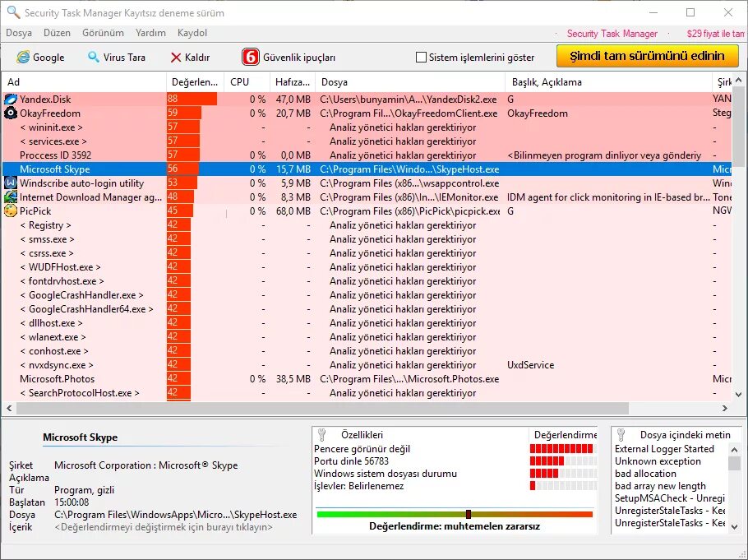This screenshot has width=748, height=560.
Task: Select the < WUDFHost.exe > row
Action: tap(367, 267)
